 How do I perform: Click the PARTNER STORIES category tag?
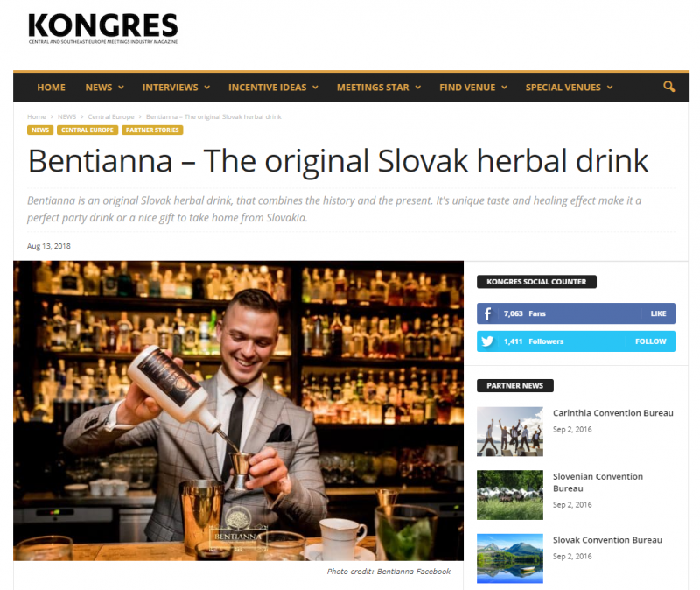[x=152, y=130]
